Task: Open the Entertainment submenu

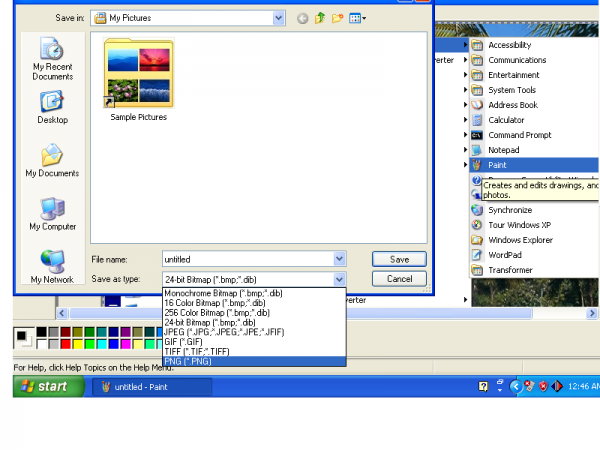Action: tap(534, 75)
